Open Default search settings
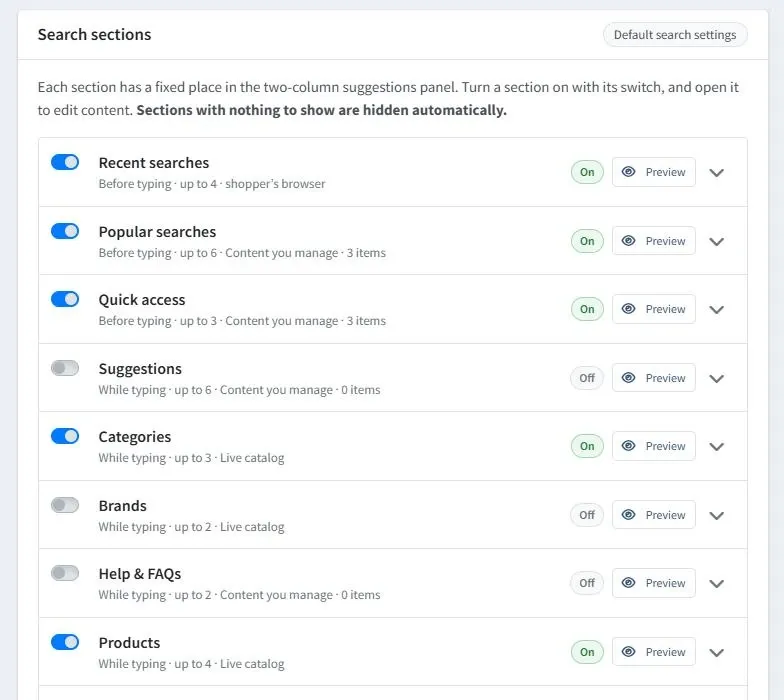Viewport: 784px width, 700px height. [x=675, y=34]
